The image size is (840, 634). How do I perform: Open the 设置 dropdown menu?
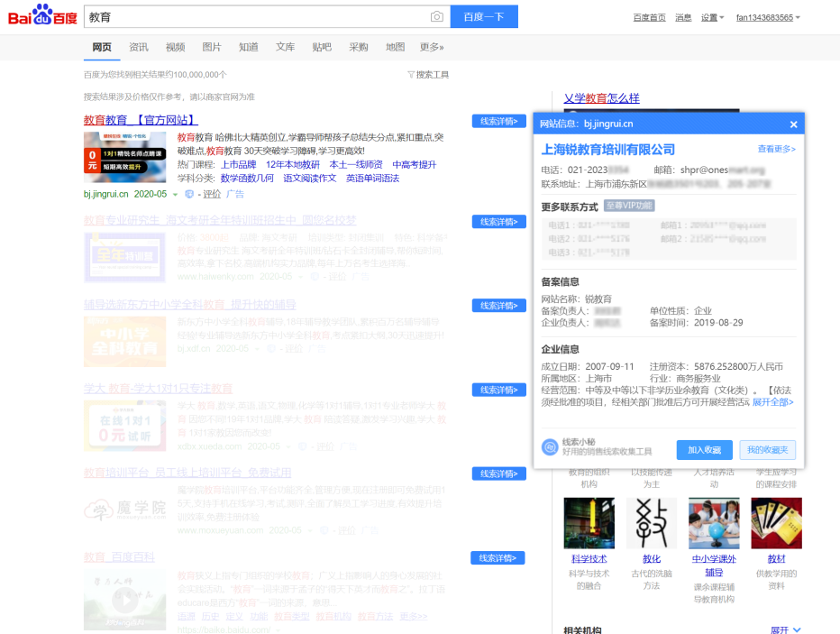coord(712,18)
